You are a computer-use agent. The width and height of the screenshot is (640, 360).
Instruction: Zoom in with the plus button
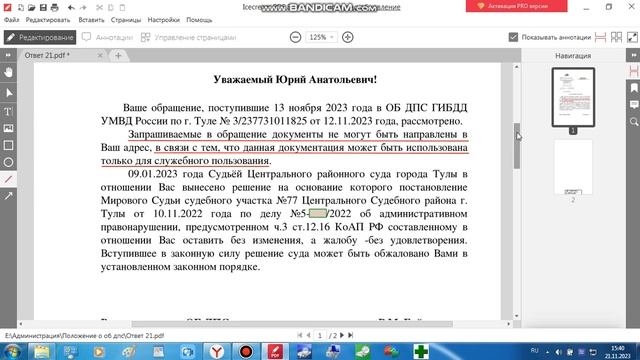click(x=347, y=37)
